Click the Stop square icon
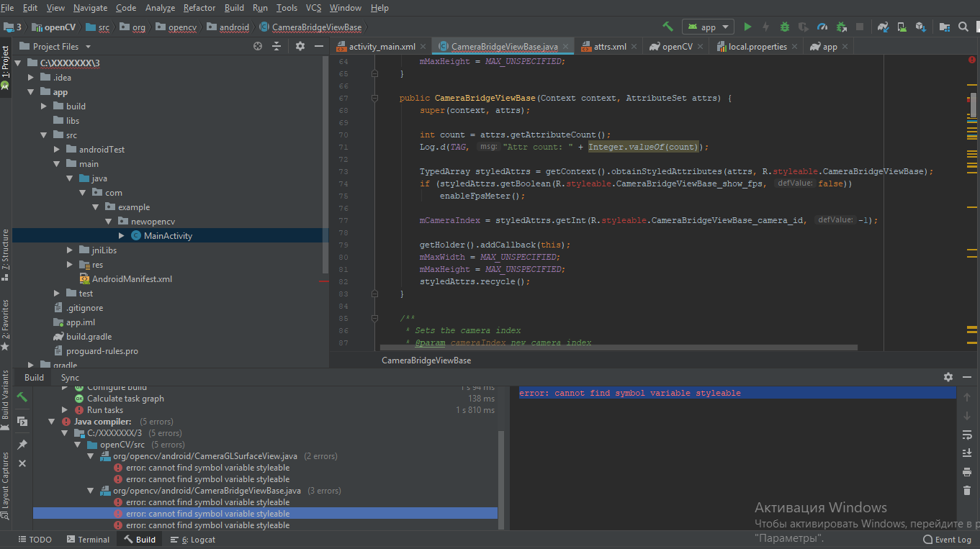Viewport: 980px width, 549px height. point(860,27)
